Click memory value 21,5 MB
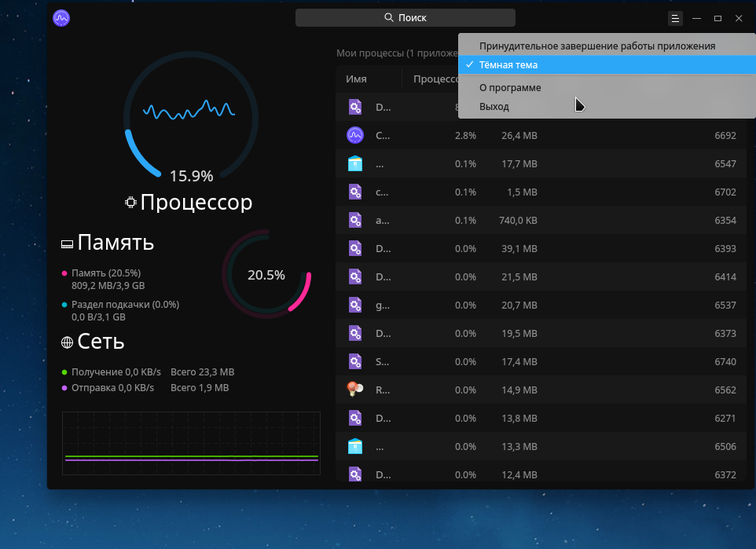The height and width of the screenshot is (549, 756). [x=519, y=276]
